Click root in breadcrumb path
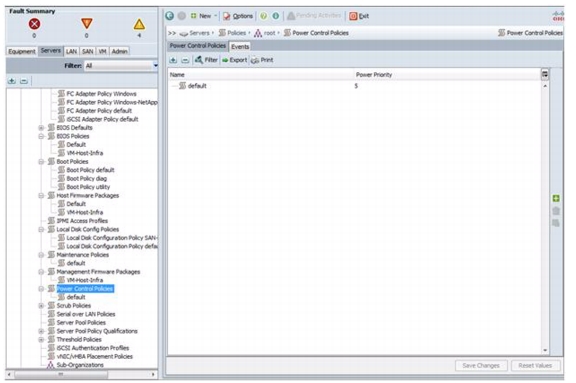The width and height of the screenshot is (576, 383). point(270,33)
